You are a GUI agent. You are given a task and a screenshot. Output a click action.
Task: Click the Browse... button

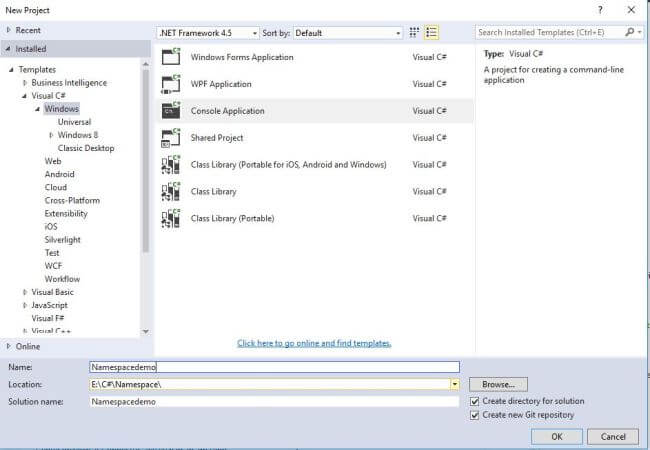click(498, 385)
